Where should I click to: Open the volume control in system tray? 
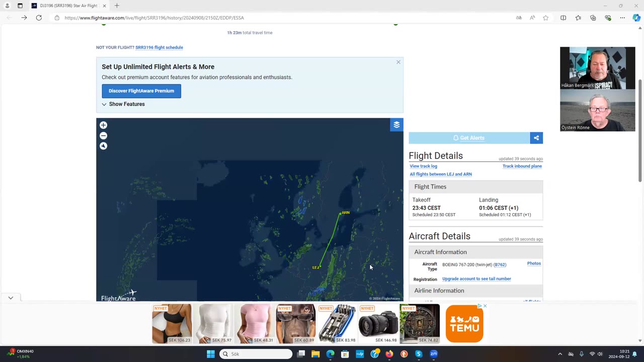600,354
